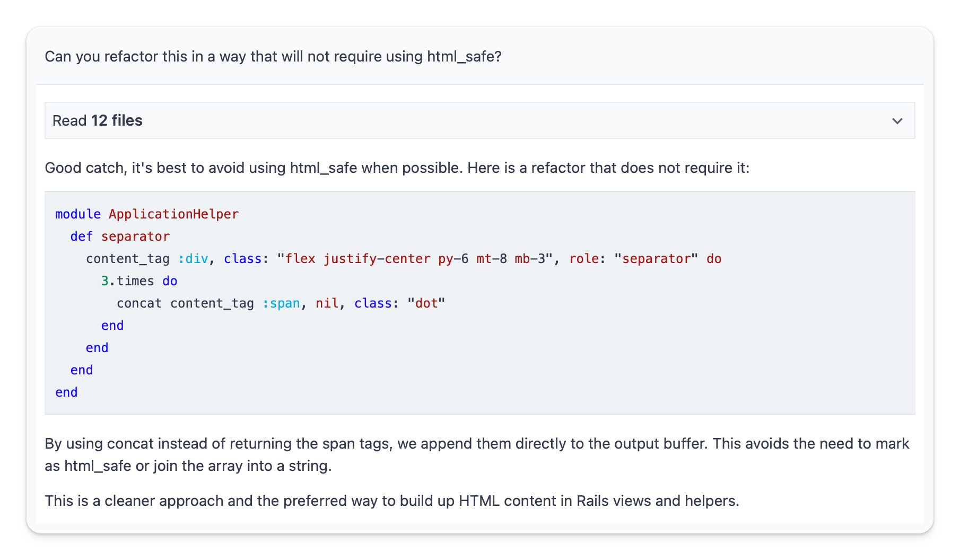Screen dimensions: 960x560
Task: Click the content_tag :div code line
Action: 404,259
